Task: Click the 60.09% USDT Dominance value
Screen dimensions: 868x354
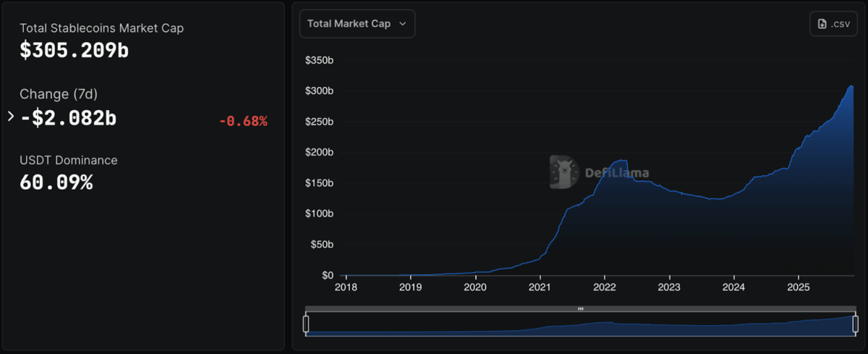Action: pos(56,182)
